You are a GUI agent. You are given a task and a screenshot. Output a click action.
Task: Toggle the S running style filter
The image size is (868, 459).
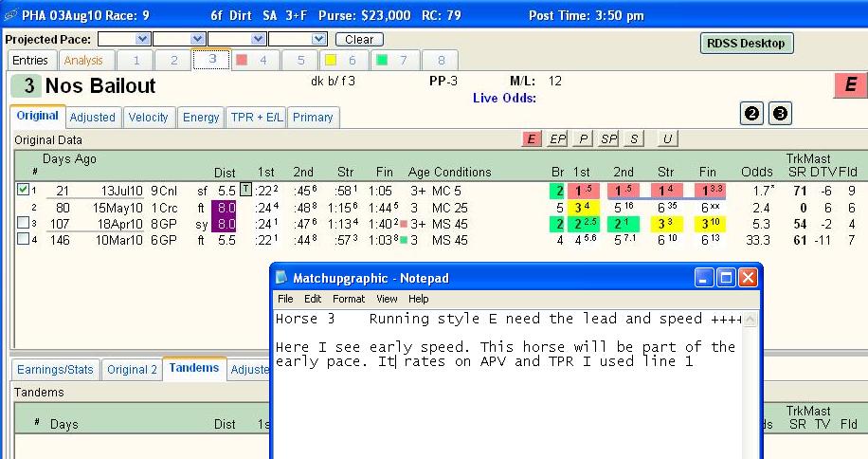(x=634, y=139)
